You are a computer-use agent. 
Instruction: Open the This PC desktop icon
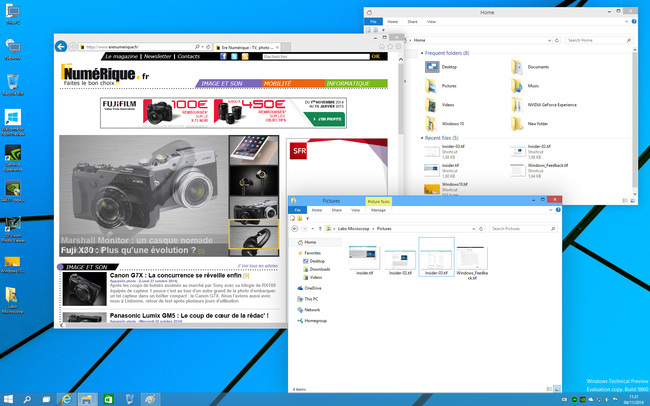coord(13,14)
